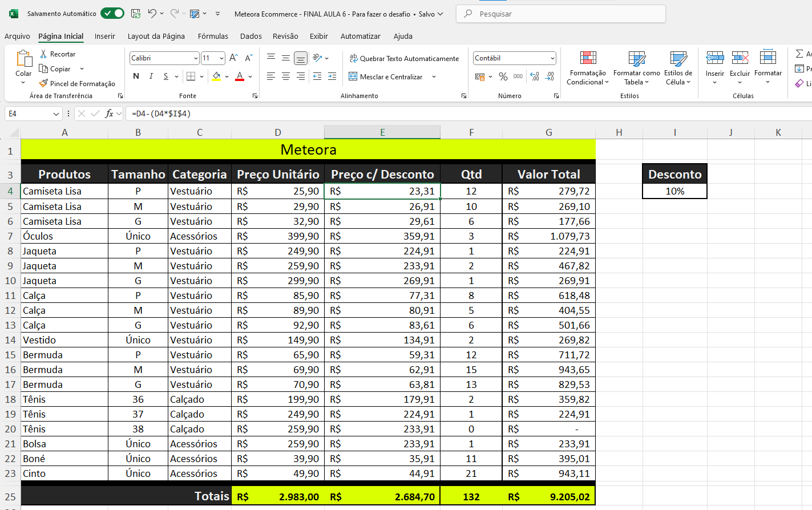The image size is (812, 510).
Task: Cancel the formula bar entry
Action: (82, 114)
